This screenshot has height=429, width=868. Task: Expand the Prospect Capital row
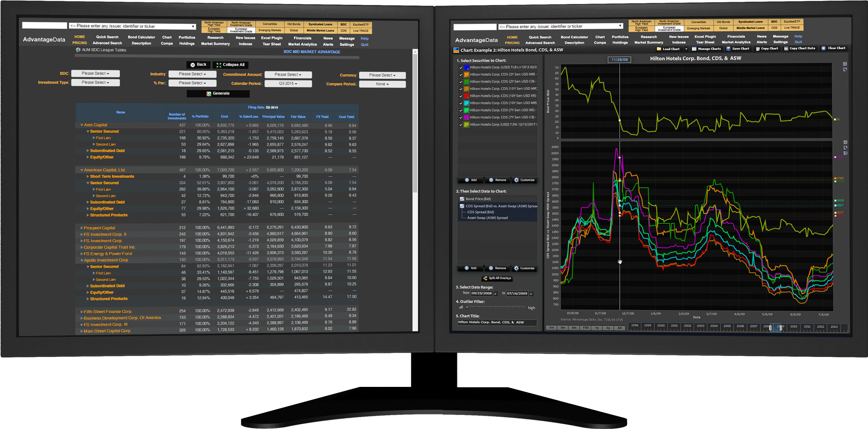[82, 228]
